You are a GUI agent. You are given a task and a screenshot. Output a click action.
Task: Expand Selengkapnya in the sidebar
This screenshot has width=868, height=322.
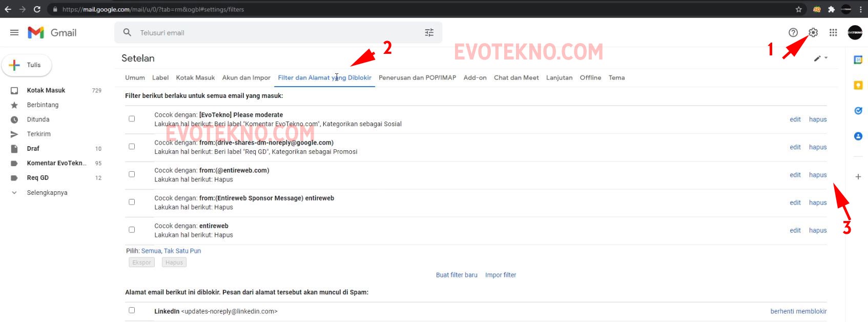coord(47,193)
